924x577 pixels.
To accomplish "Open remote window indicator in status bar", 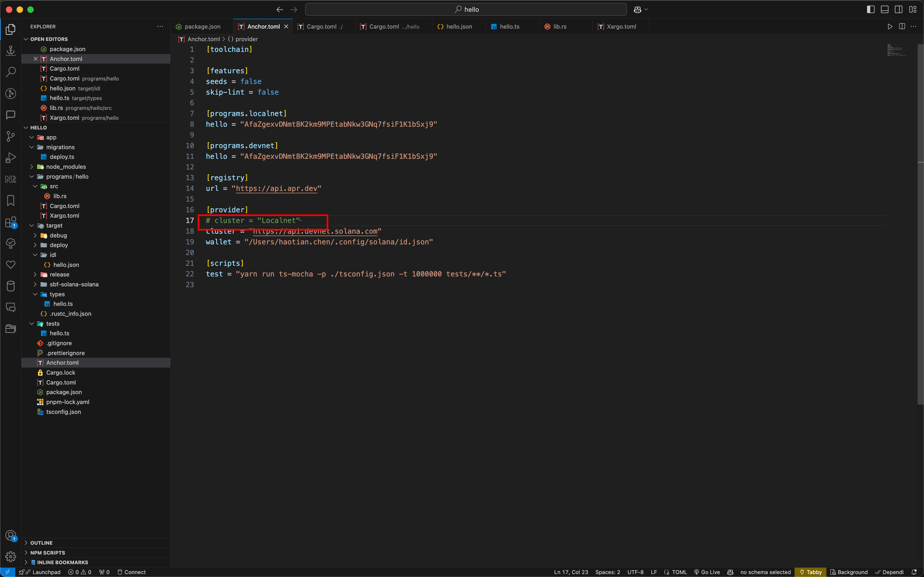I will pos(8,572).
